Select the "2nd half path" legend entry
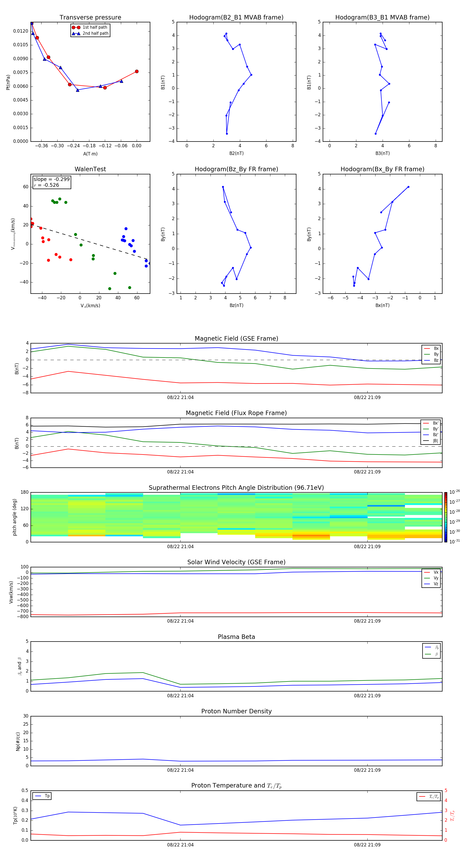This screenshot has height=868, width=473. coord(90,33)
